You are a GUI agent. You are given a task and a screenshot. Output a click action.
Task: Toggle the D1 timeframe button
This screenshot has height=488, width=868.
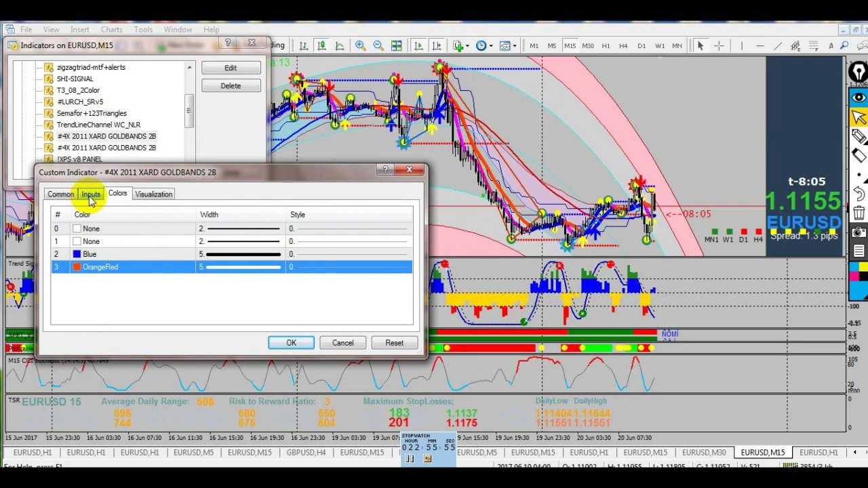(642, 45)
